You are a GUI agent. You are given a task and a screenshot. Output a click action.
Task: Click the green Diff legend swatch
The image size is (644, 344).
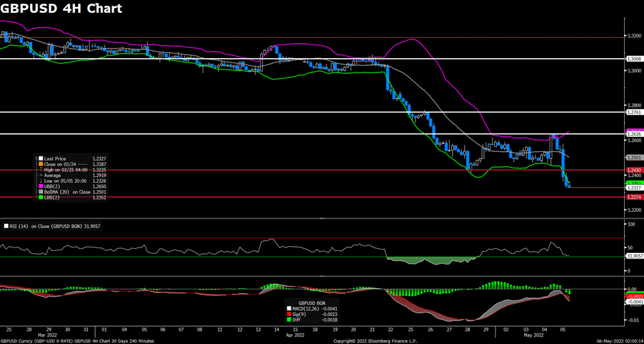pyautogui.click(x=288, y=319)
